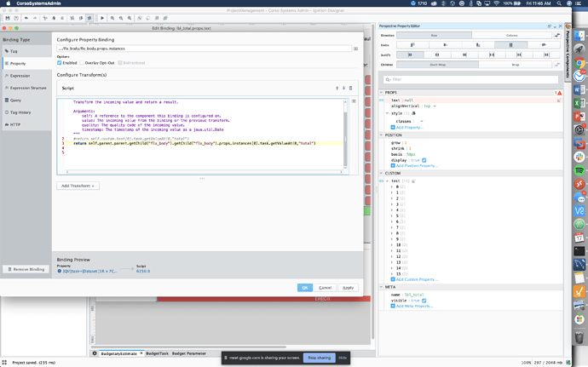
Task: Click the property path input field
Action: [205, 49]
